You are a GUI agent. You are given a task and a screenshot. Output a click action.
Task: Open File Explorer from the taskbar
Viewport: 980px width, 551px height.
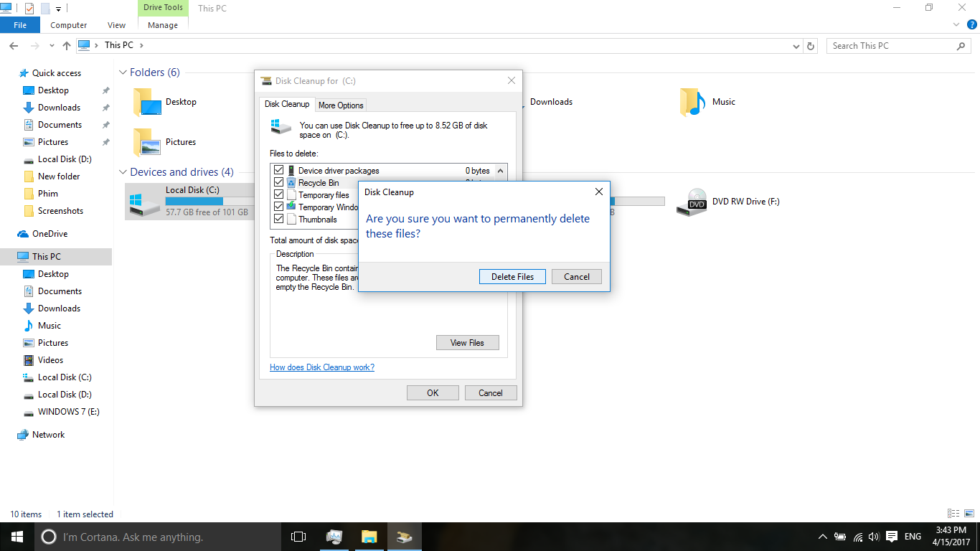[x=369, y=536]
